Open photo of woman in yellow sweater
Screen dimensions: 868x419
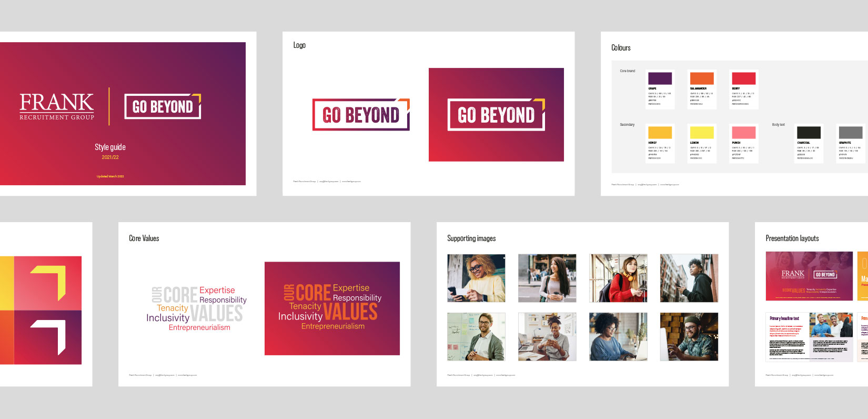(476, 278)
